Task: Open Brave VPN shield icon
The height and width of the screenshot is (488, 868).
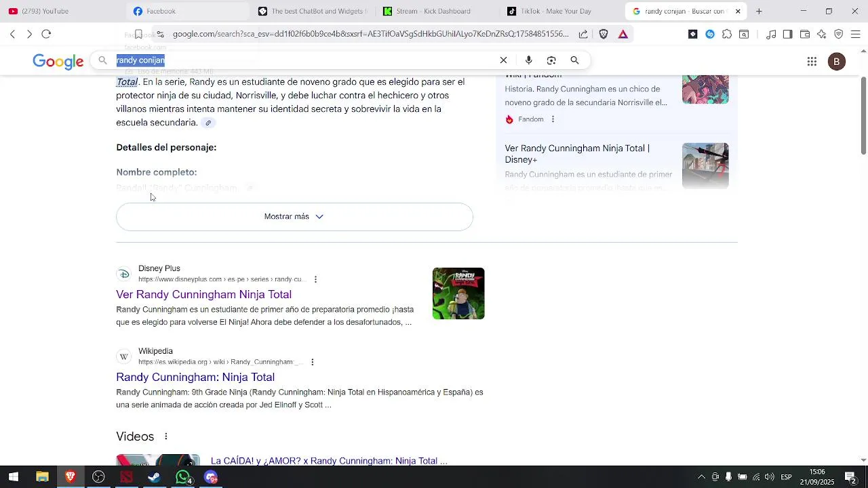Action: [839, 34]
